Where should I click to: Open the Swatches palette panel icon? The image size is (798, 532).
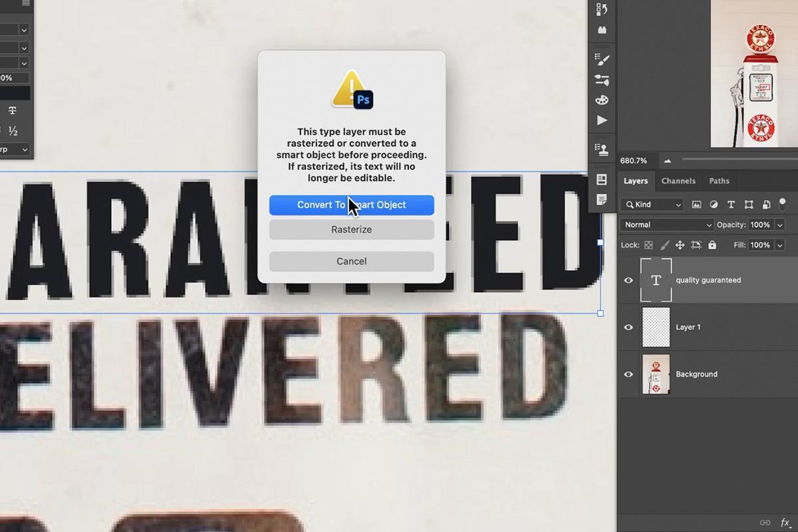point(602,100)
